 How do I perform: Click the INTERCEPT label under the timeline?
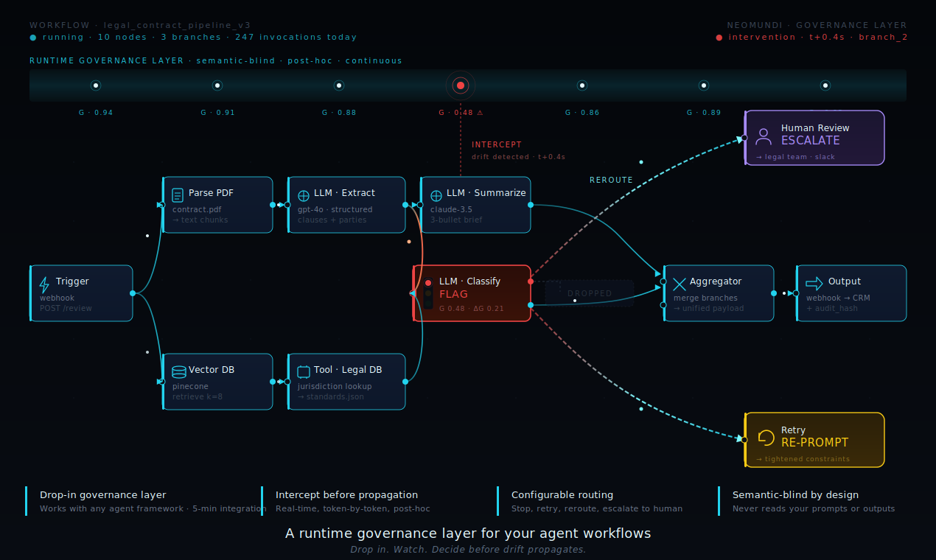(497, 144)
